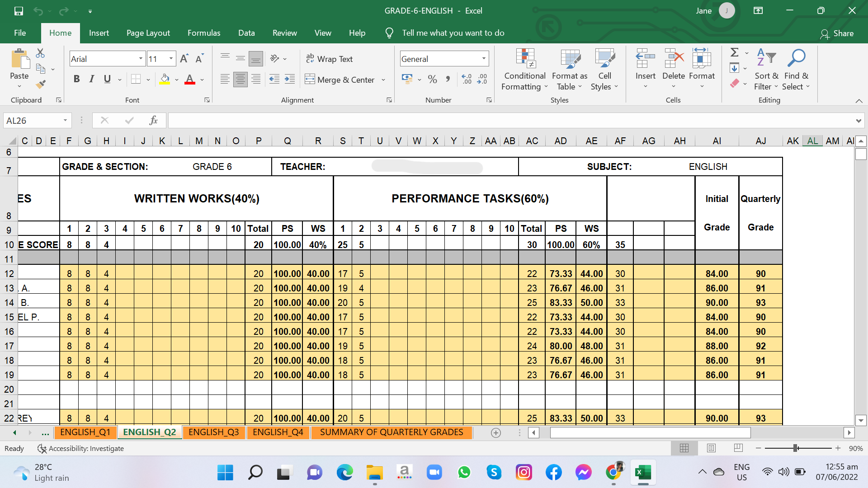Open Microsoft Edge from the taskbar

pos(344,473)
